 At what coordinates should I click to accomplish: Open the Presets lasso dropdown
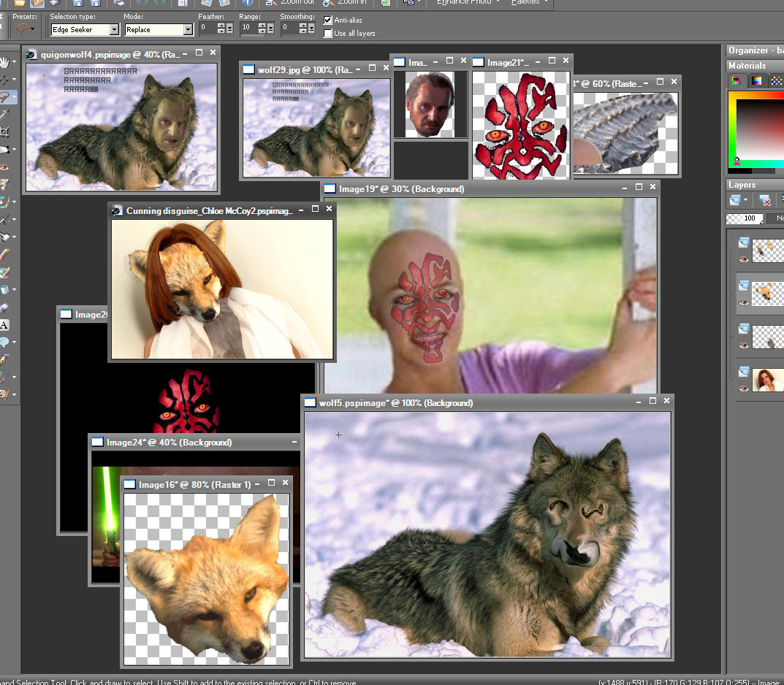[x=32, y=29]
